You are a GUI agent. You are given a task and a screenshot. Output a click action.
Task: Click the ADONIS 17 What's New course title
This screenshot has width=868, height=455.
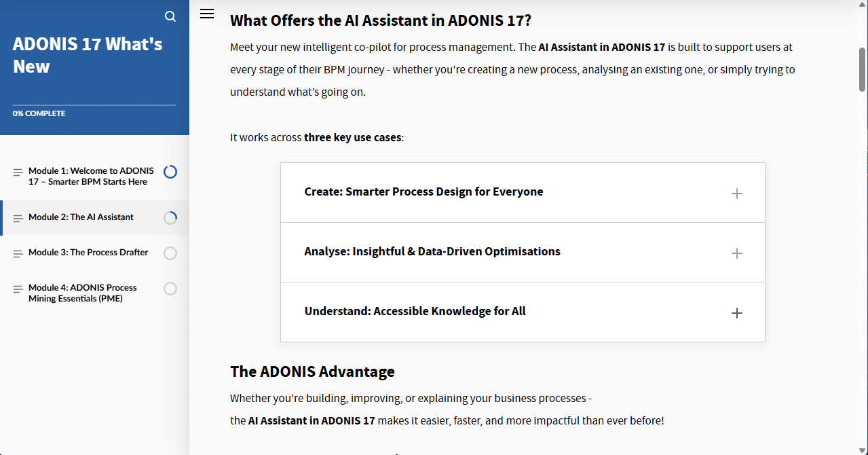pos(88,54)
